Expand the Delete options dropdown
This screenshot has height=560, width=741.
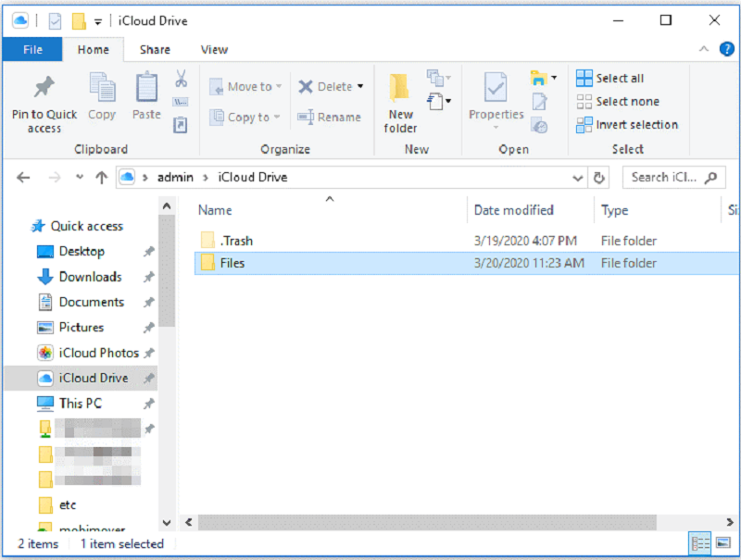click(359, 86)
